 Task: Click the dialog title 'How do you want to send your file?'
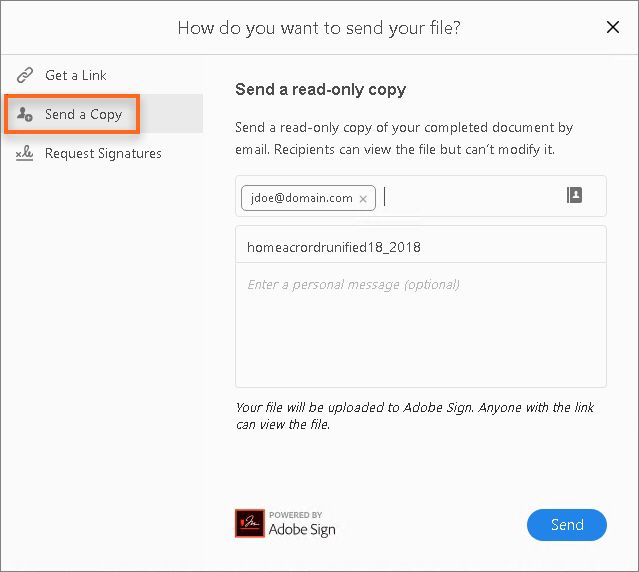pyautogui.click(x=319, y=28)
